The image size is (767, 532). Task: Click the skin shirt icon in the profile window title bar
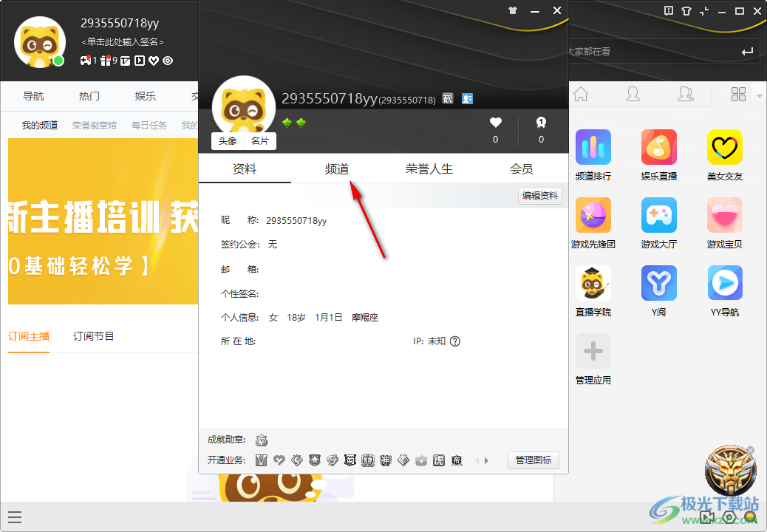click(x=513, y=10)
